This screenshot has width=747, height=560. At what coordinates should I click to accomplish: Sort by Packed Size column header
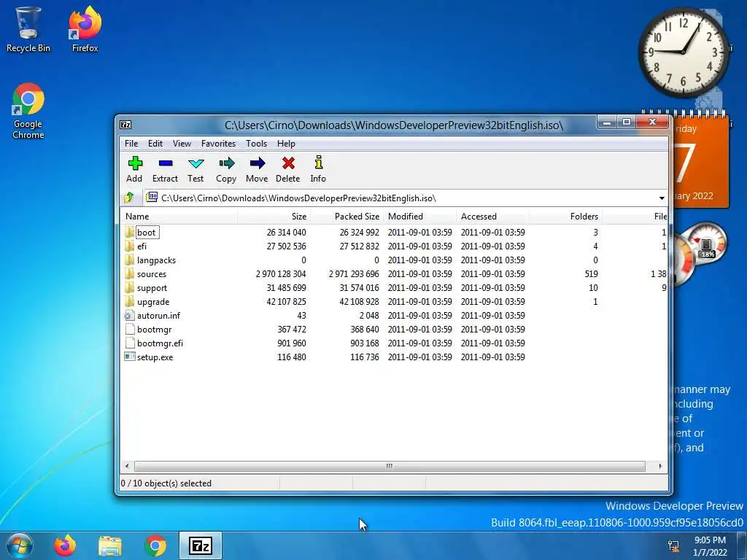click(347, 216)
